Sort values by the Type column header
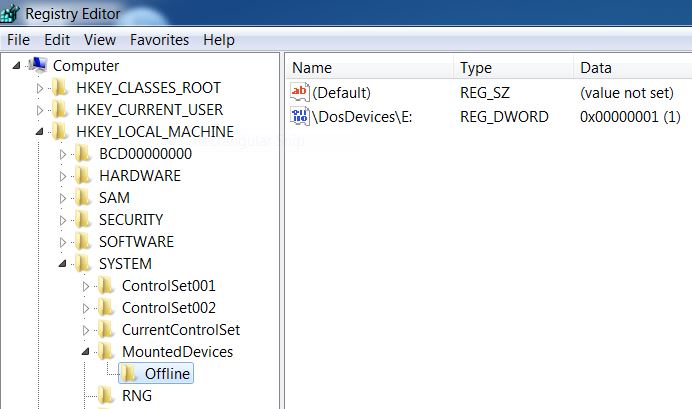The image size is (692, 409). [x=514, y=68]
